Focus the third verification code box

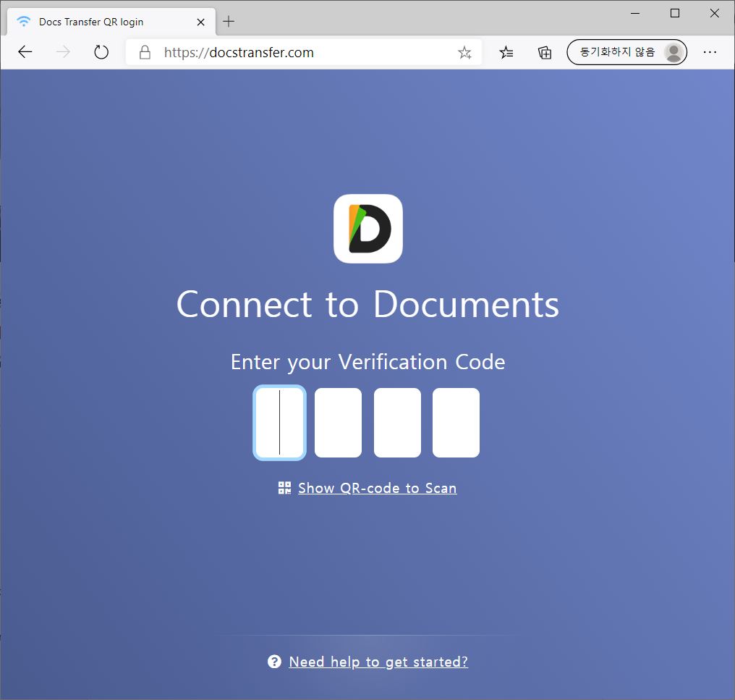[397, 422]
